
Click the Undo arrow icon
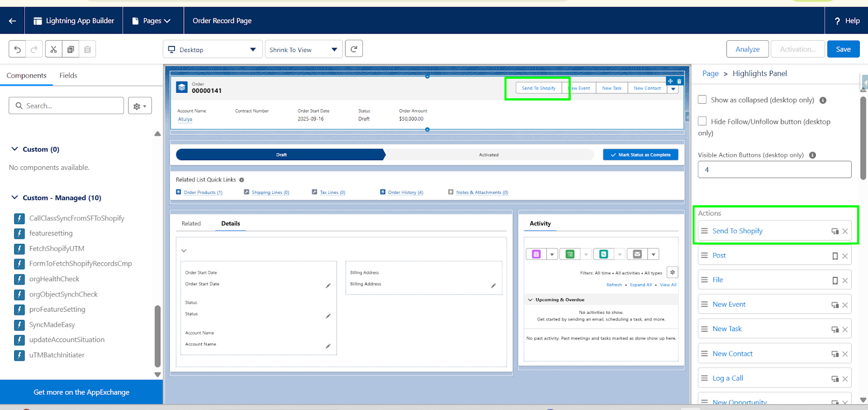tap(17, 49)
